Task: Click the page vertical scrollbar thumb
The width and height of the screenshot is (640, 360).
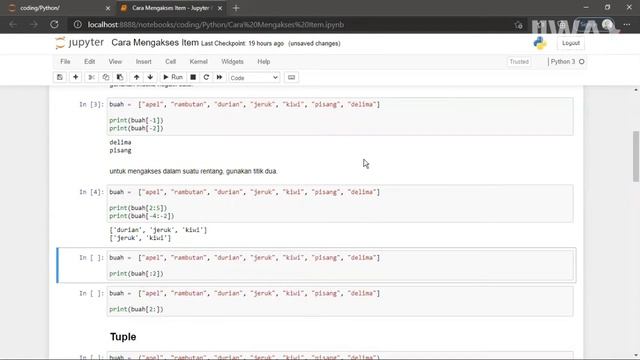Action: [x=636, y=156]
